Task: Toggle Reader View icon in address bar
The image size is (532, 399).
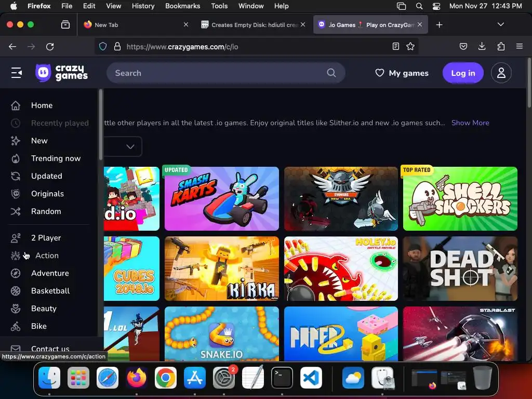Action: [x=395, y=46]
